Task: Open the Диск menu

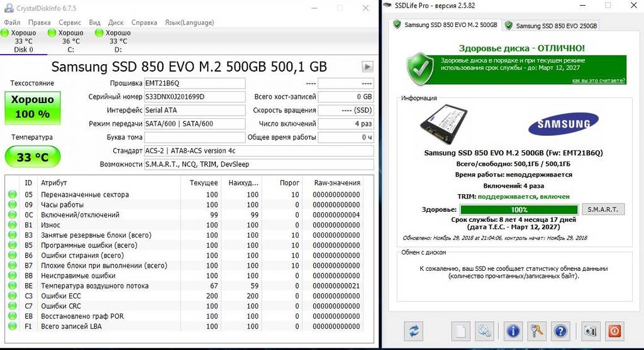Action: [x=116, y=23]
